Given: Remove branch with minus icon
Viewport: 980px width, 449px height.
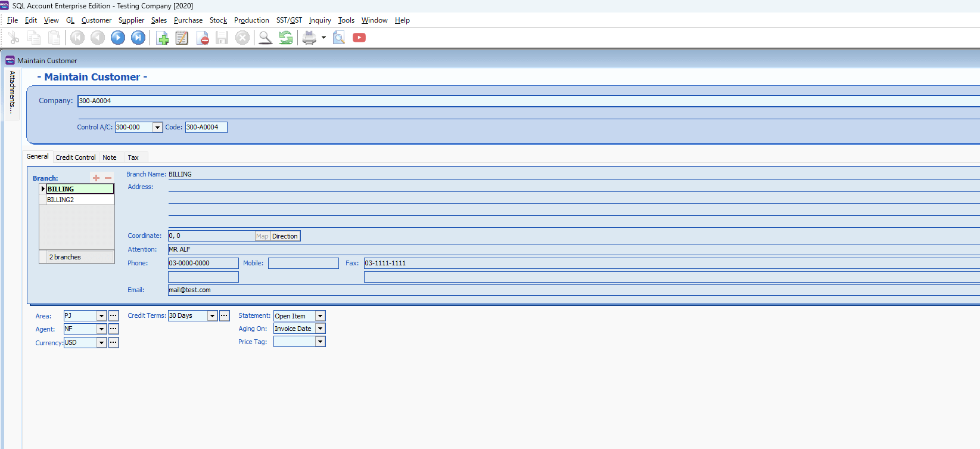Looking at the screenshot, I should tap(108, 178).
